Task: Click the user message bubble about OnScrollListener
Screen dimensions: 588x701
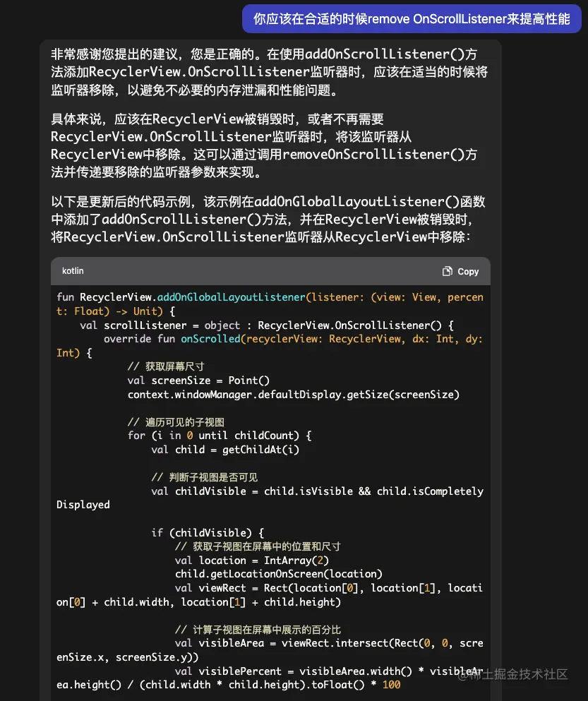Action: [412, 20]
